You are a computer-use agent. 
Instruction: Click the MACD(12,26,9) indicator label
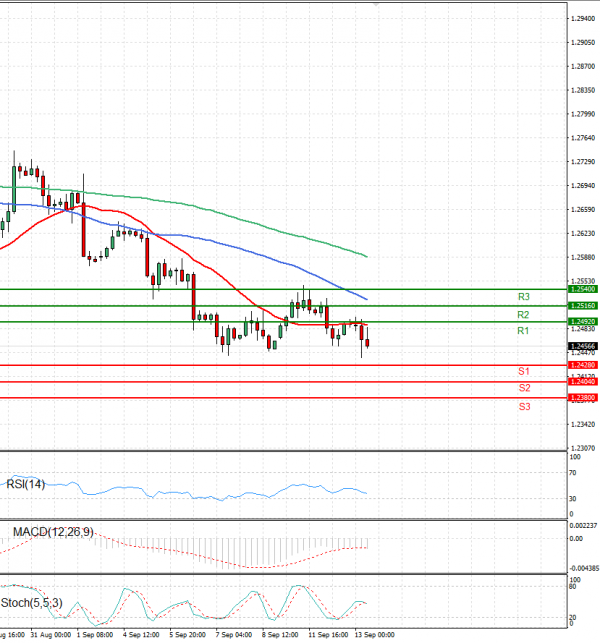pos(53,532)
